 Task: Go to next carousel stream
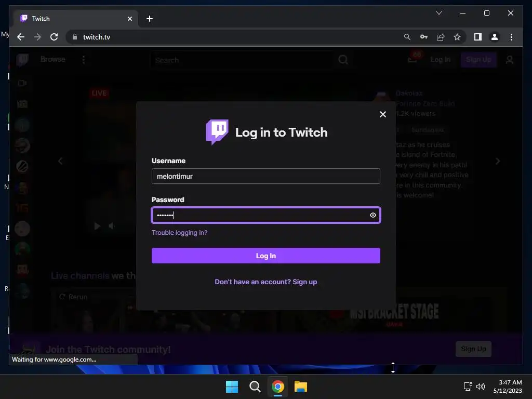pos(497,161)
